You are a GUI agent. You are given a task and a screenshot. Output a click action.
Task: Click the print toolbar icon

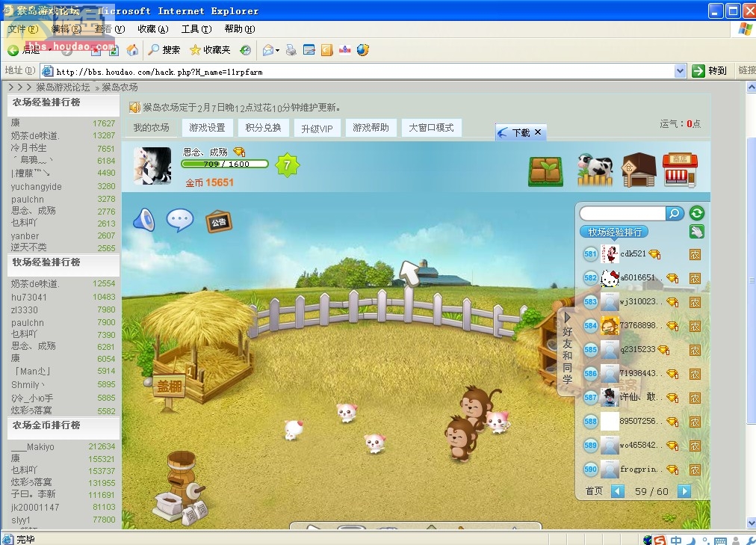click(x=291, y=49)
